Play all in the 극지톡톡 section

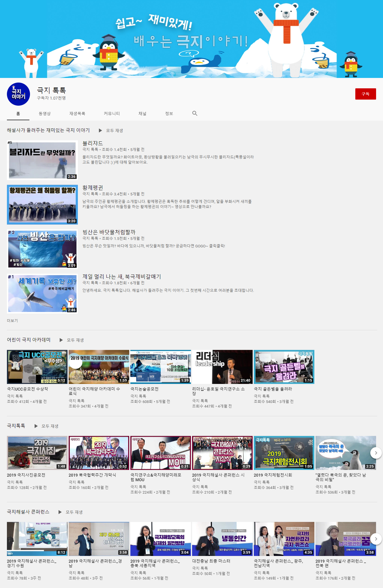[x=46, y=426]
